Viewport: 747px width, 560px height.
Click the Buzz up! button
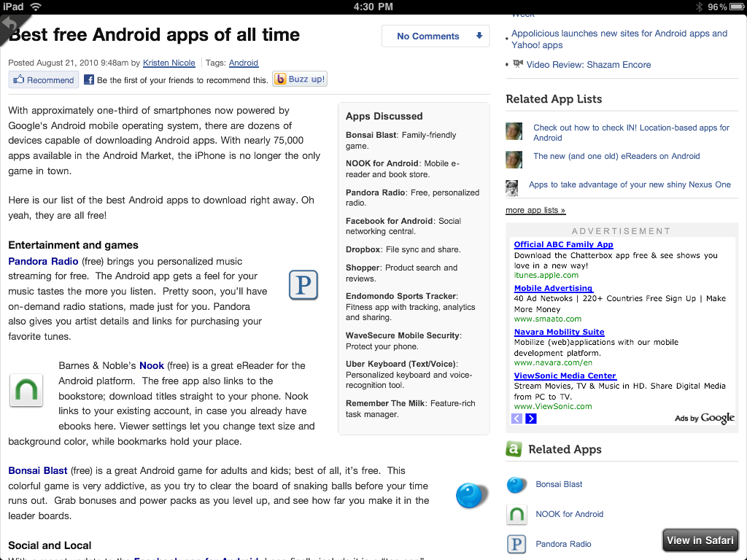point(300,79)
